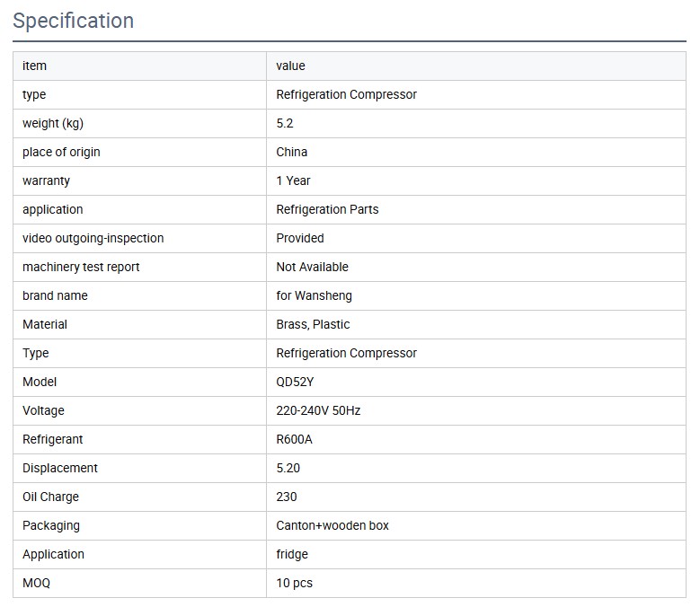Click the Specification heading
Screen dimensions: 700x607
tap(74, 21)
